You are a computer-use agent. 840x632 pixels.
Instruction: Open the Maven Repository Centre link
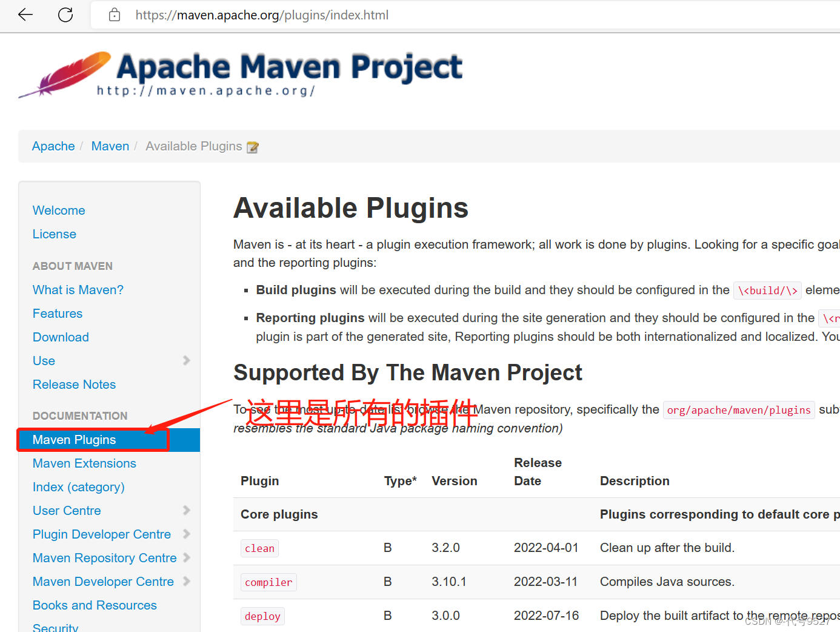click(105, 558)
